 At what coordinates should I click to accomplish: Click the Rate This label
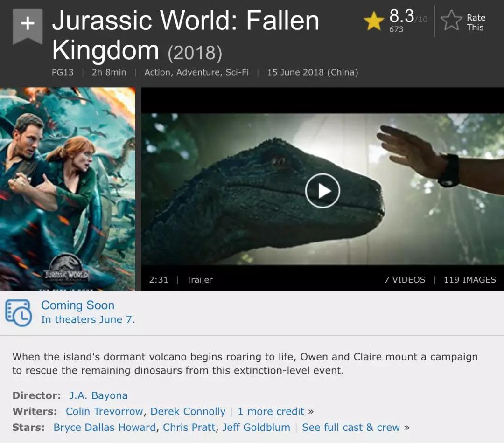coord(476,22)
